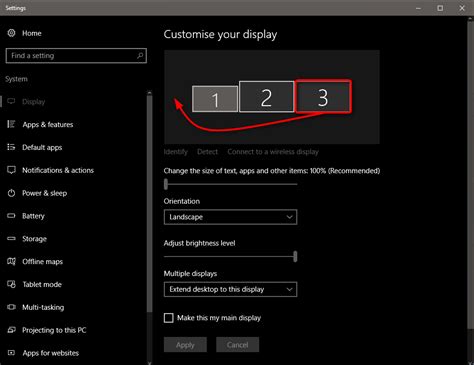474x365 pixels.
Task: Click the Apply button
Action: tap(185, 345)
